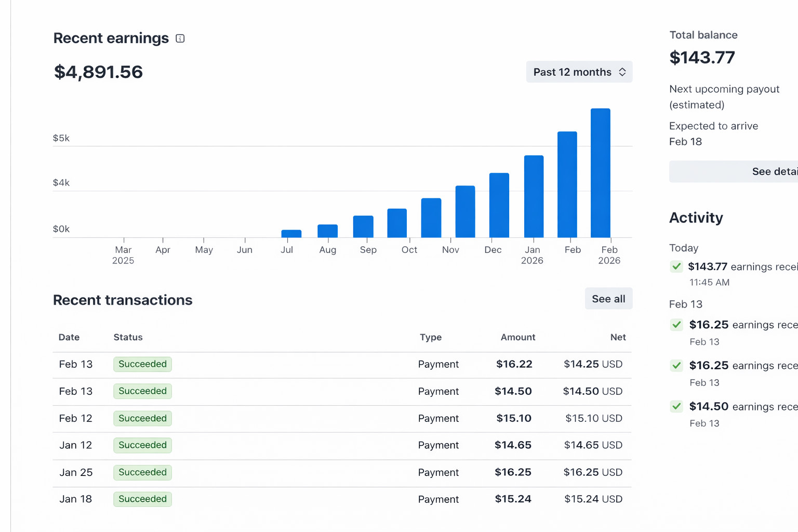
Task: Click the checkmark next to today's $143.77 earning
Action: tap(676, 266)
